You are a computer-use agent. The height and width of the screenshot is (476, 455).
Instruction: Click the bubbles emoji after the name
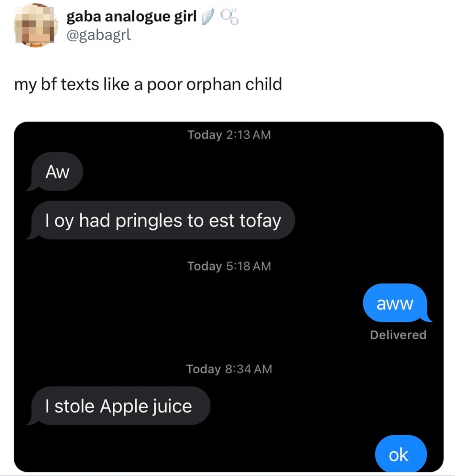coord(230,17)
